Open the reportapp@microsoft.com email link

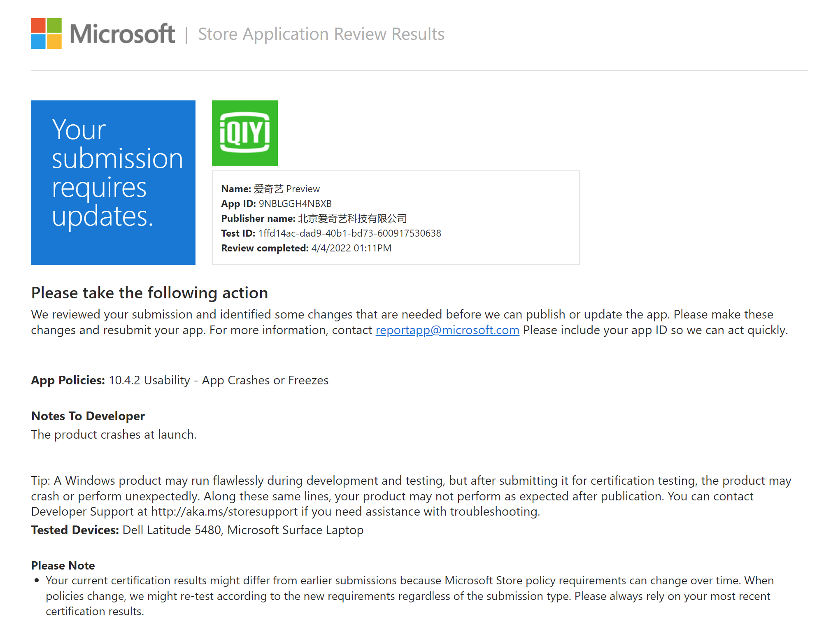point(447,330)
